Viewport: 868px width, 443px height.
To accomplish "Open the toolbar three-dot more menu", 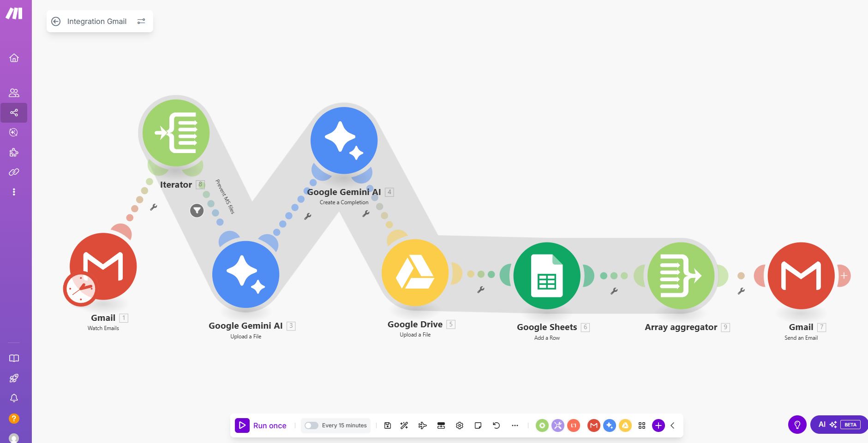I will click(515, 425).
